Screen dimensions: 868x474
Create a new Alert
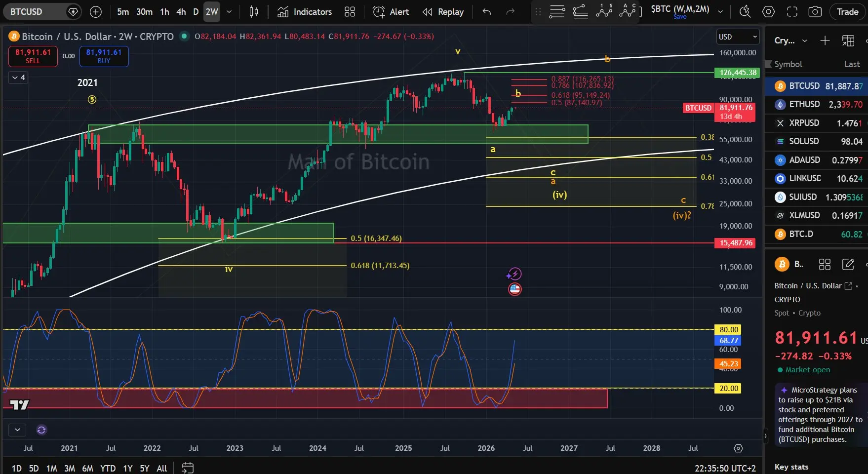tap(391, 12)
